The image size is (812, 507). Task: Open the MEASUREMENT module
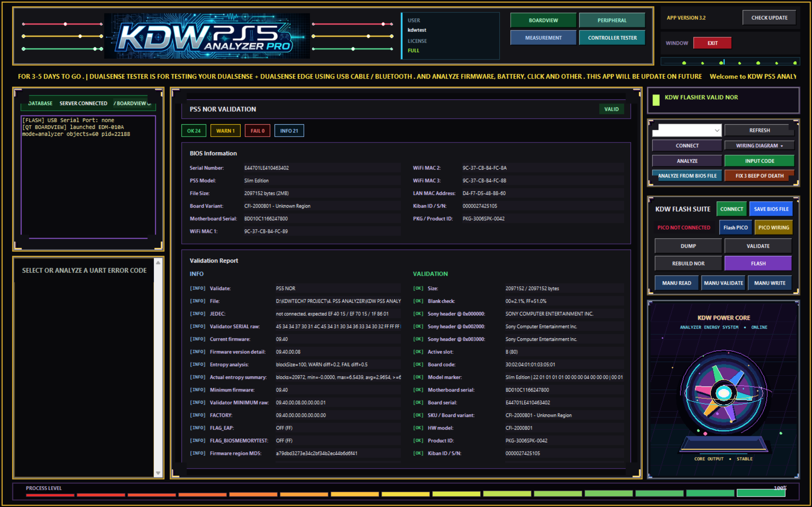[543, 38]
